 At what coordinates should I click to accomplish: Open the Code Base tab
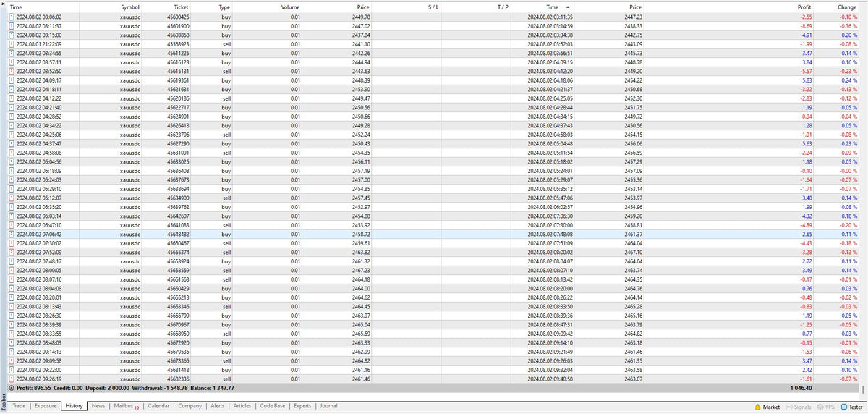[x=272, y=406]
